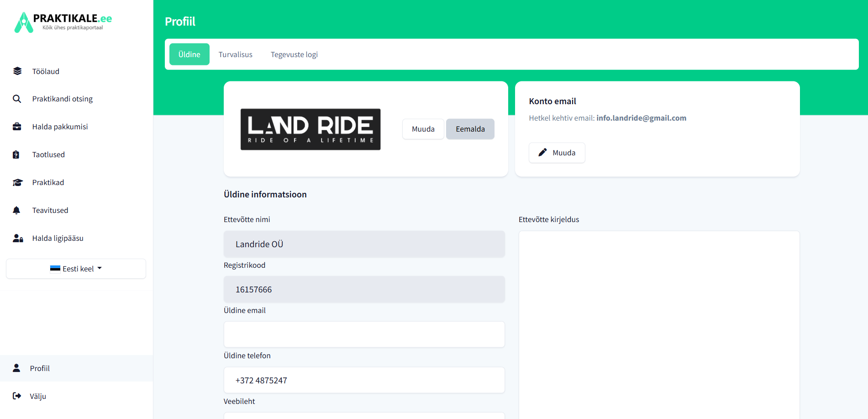Click the Land Ride logo image
The width and height of the screenshot is (868, 419).
coord(310,129)
